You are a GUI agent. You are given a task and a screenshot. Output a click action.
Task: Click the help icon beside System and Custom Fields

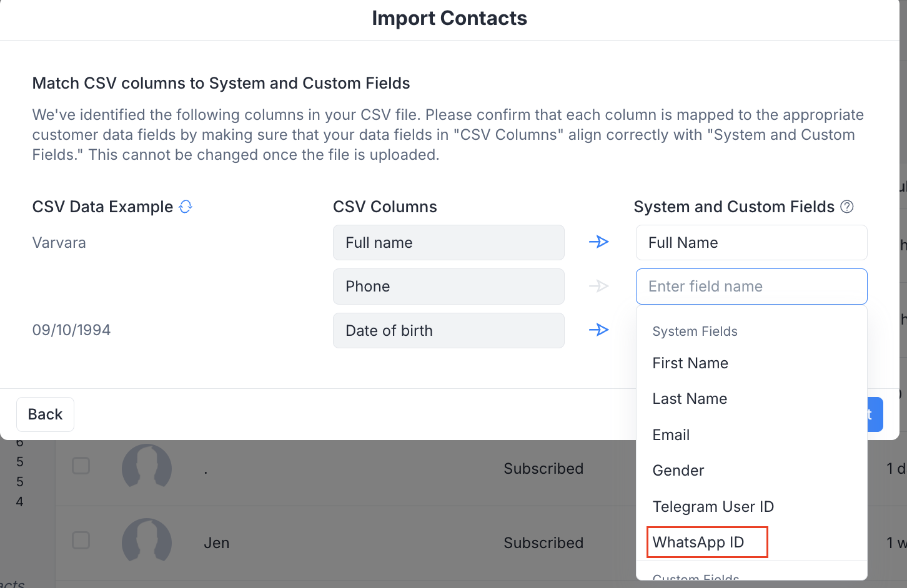(847, 207)
